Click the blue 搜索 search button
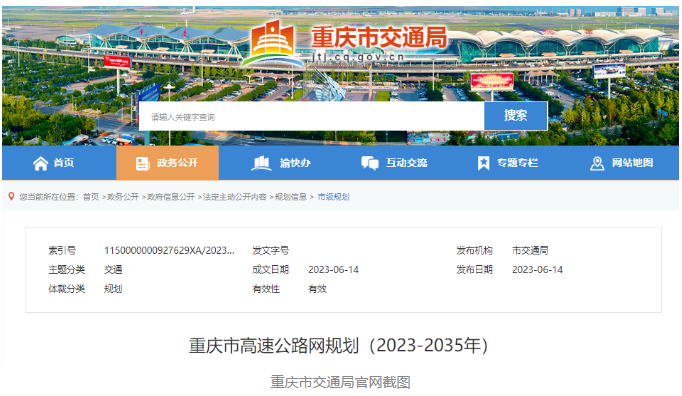 (x=515, y=116)
